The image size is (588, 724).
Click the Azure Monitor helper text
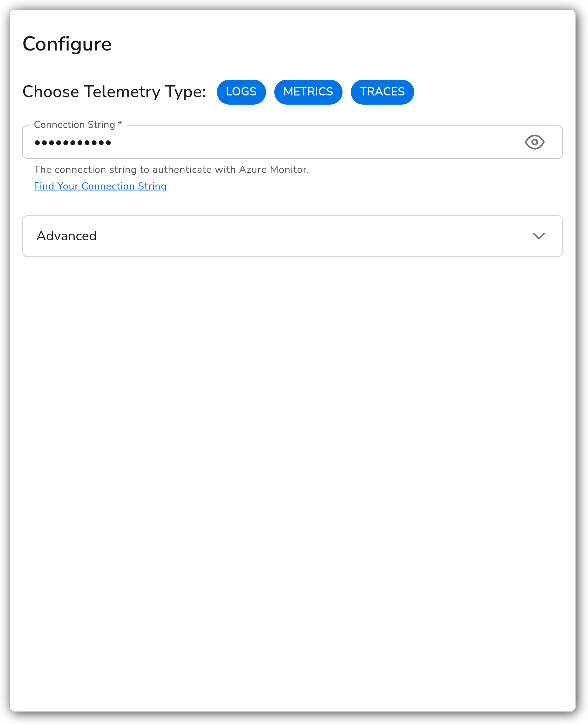click(171, 169)
